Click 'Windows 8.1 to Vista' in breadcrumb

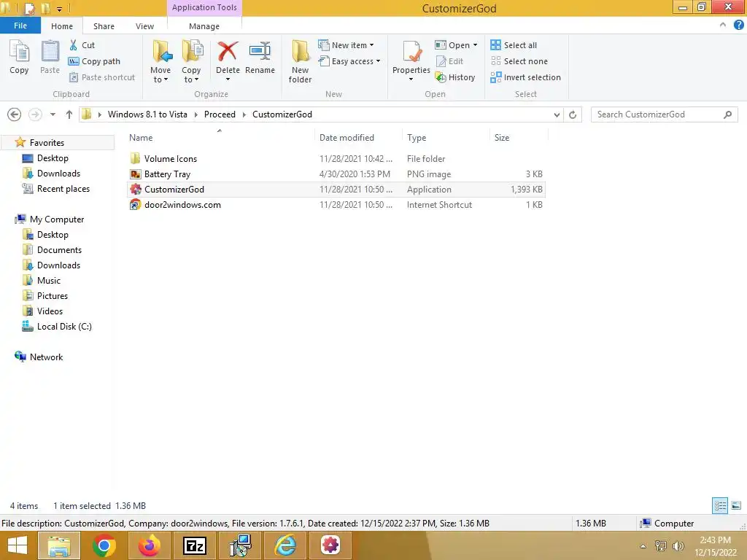tap(147, 114)
